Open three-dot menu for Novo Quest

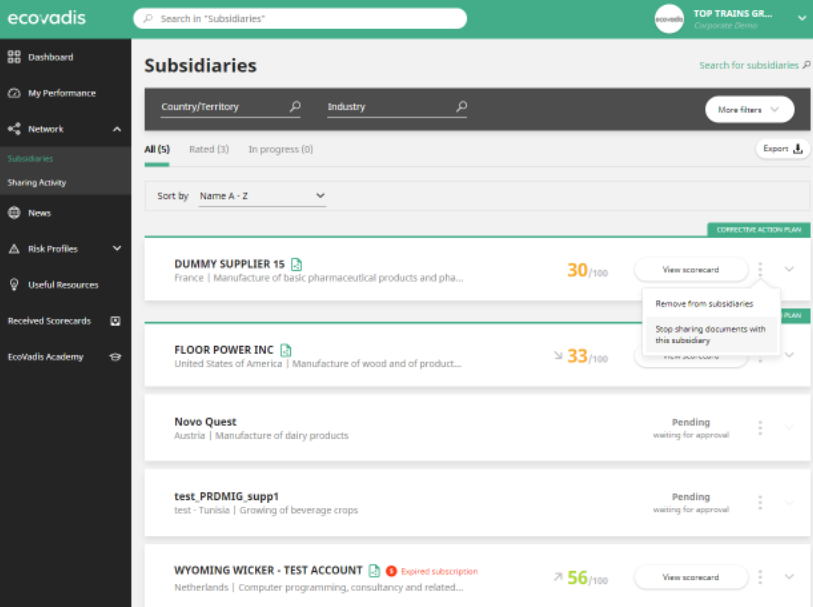click(760, 428)
